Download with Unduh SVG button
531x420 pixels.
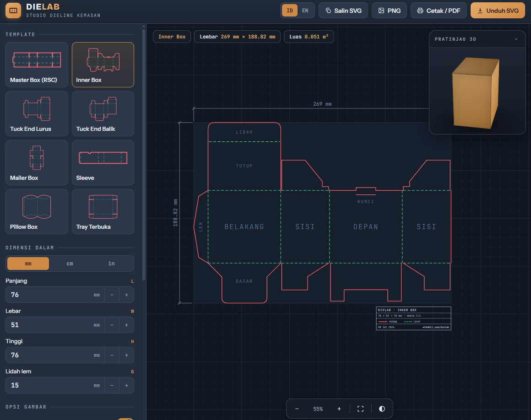498,11
